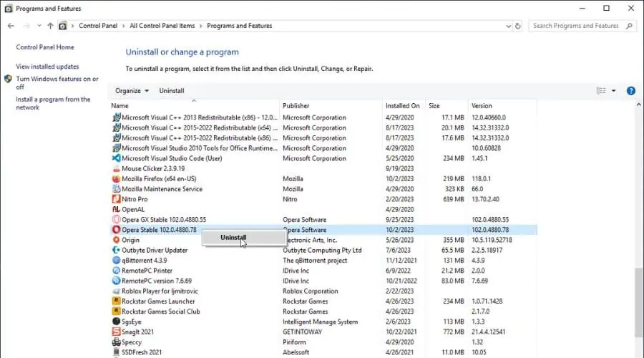The width and height of the screenshot is (644, 358).
Task: Click the SSDFresh 2021 icon
Action: point(116,352)
